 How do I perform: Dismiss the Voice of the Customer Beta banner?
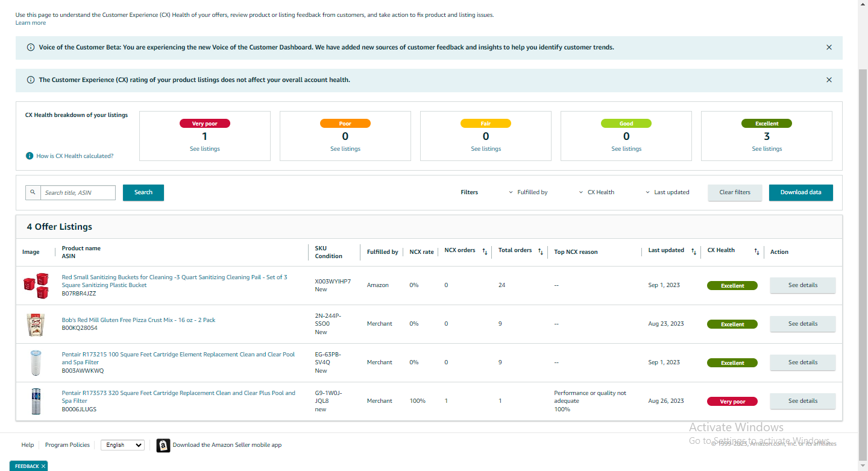pos(829,47)
